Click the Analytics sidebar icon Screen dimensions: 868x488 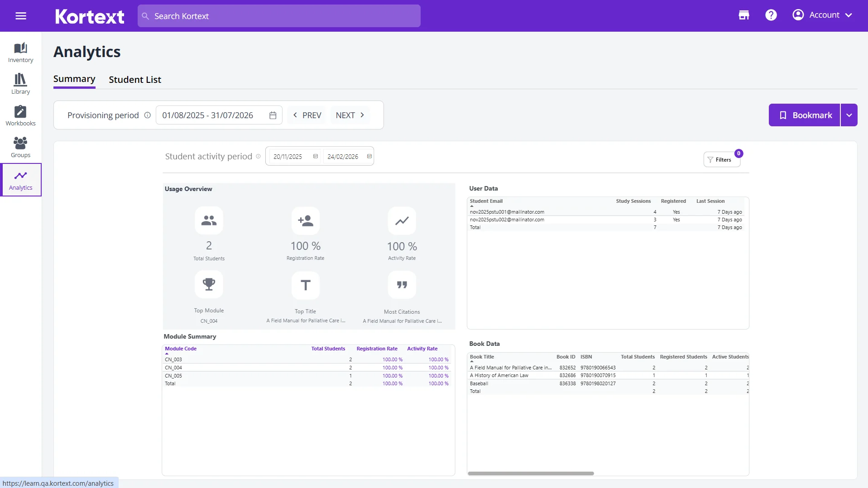(20, 179)
